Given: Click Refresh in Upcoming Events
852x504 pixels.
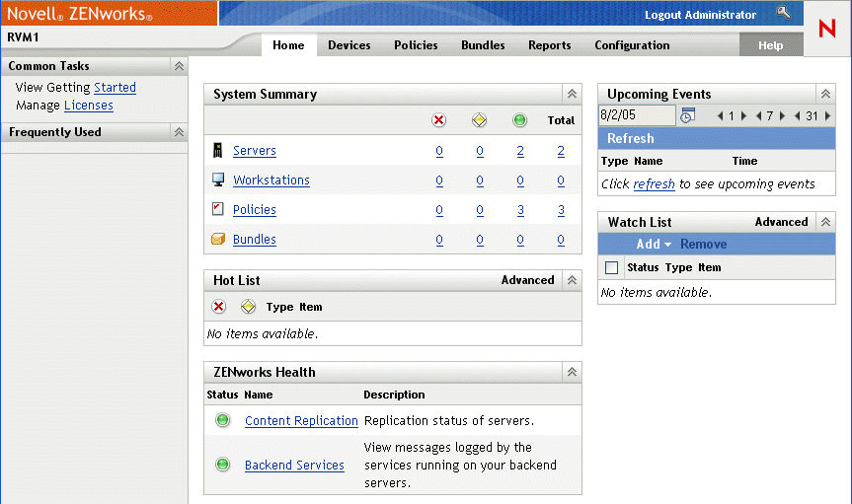Looking at the screenshot, I should coord(630,138).
